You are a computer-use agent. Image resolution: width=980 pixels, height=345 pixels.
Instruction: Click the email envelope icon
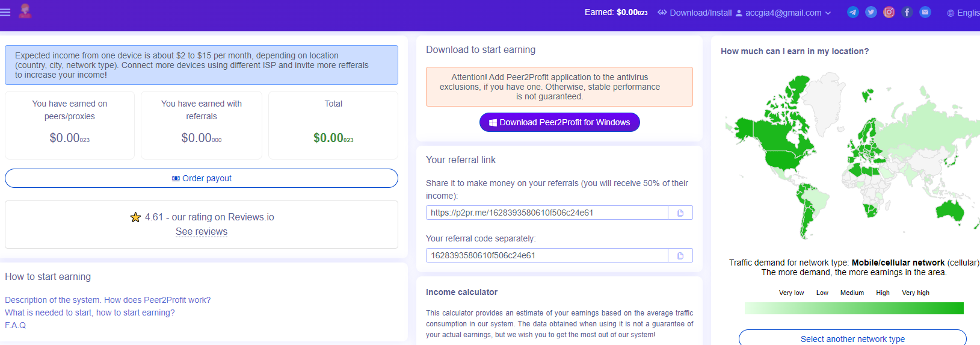[x=925, y=12]
